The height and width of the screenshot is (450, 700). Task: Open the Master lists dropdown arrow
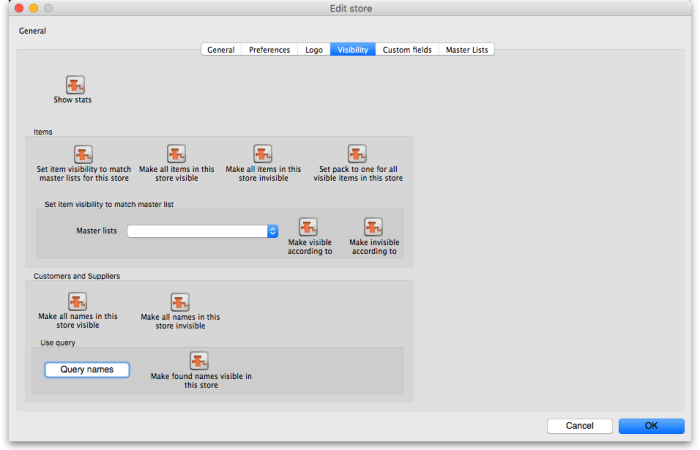click(x=272, y=231)
